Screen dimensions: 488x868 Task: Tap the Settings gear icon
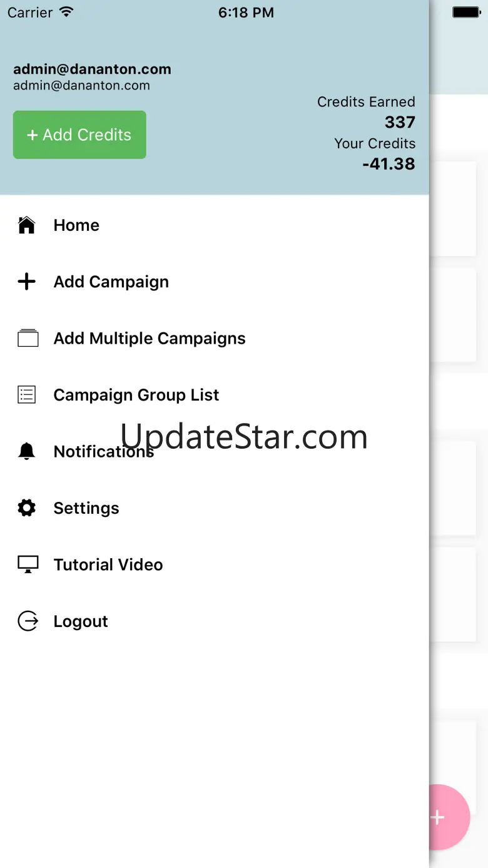(x=26, y=508)
